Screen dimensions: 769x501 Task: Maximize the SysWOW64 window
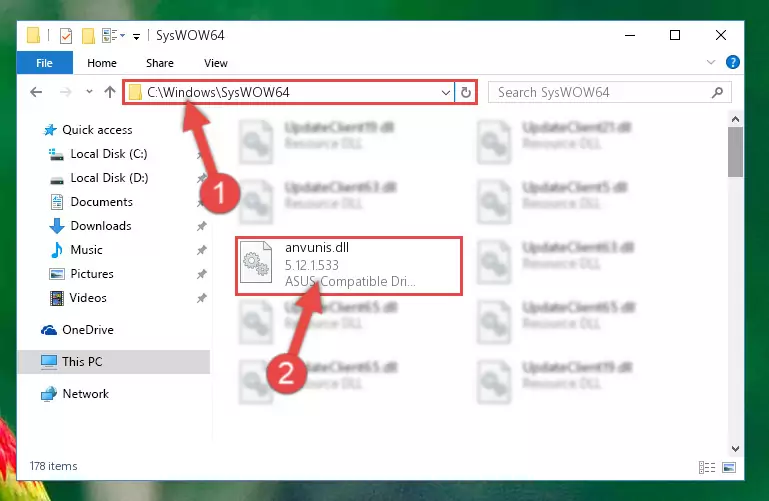(675, 35)
